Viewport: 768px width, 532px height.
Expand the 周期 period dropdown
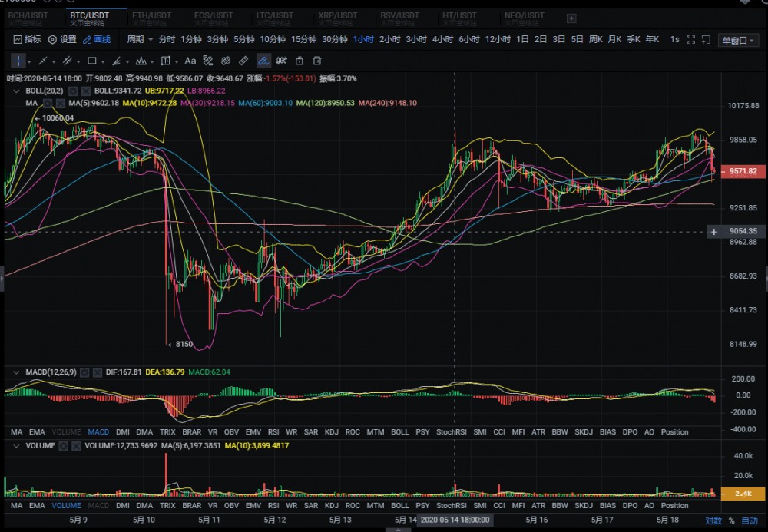pos(140,39)
